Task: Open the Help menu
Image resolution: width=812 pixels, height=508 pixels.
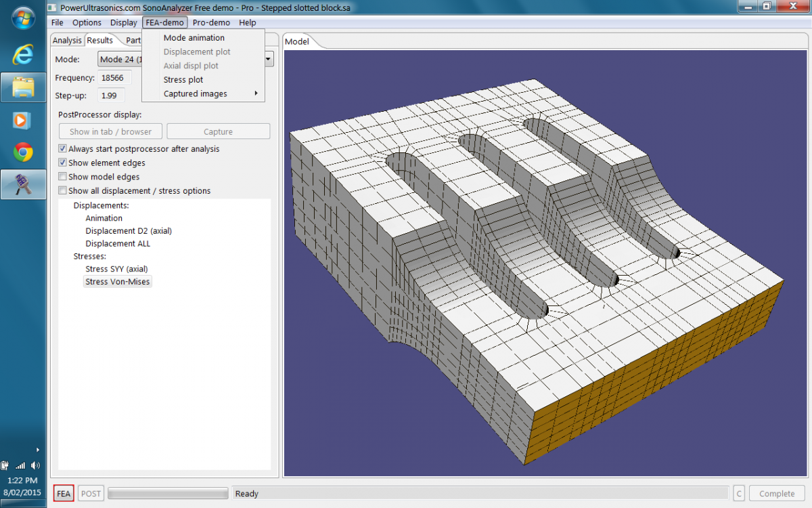Action: pos(248,22)
